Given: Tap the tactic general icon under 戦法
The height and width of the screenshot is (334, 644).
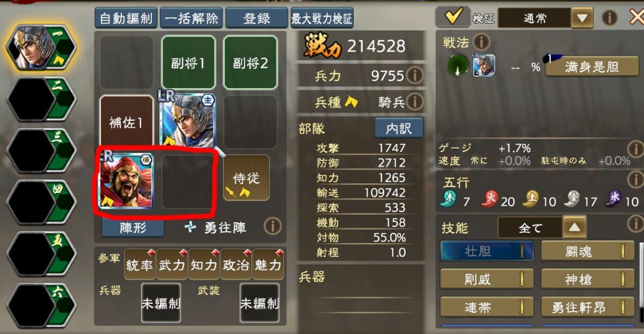Looking at the screenshot, I should (484, 66).
